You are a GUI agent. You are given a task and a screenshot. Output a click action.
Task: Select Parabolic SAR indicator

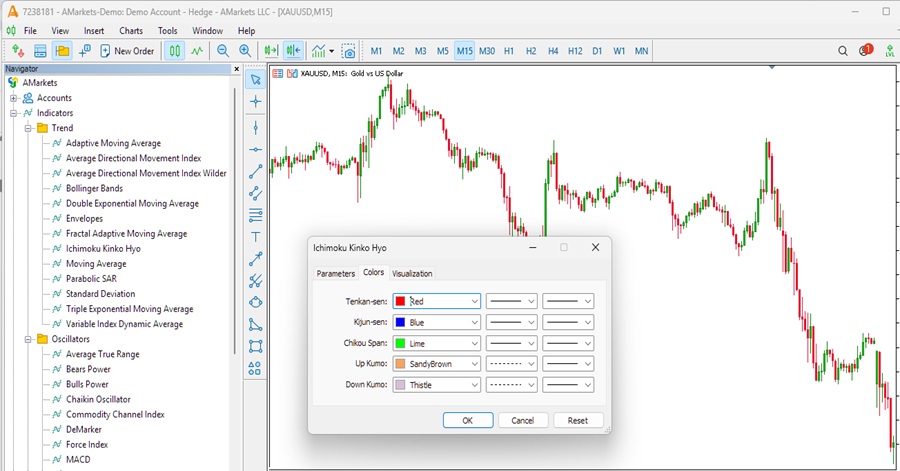point(91,279)
